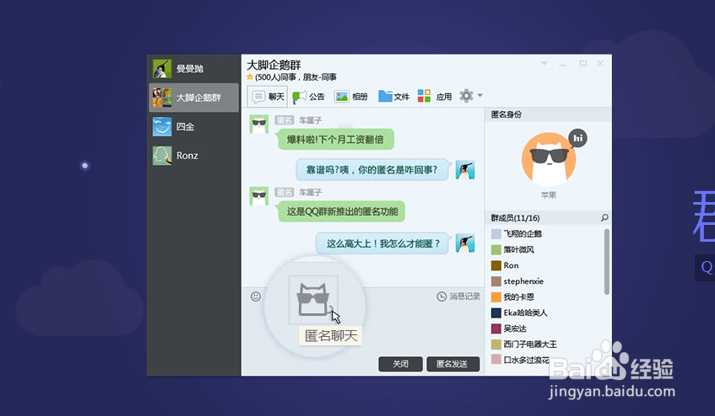Open the 相册 album tab
Screen dimensions: 715x416
coord(351,96)
